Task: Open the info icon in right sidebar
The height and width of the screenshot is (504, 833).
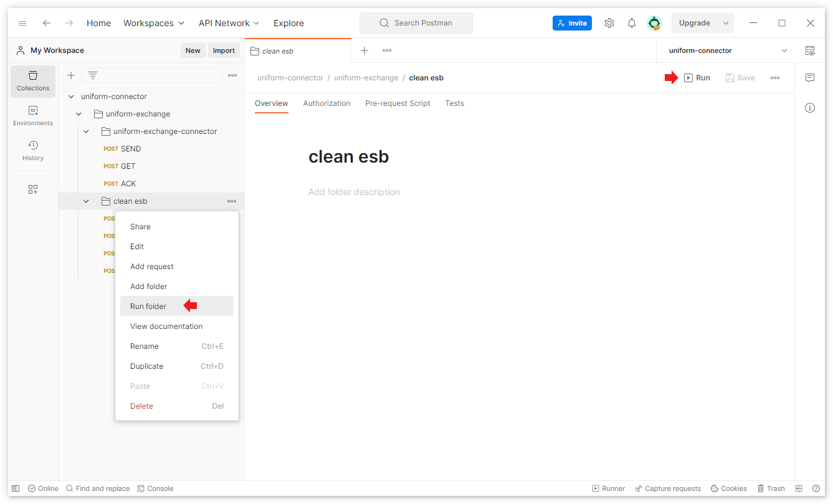Action: tap(810, 108)
